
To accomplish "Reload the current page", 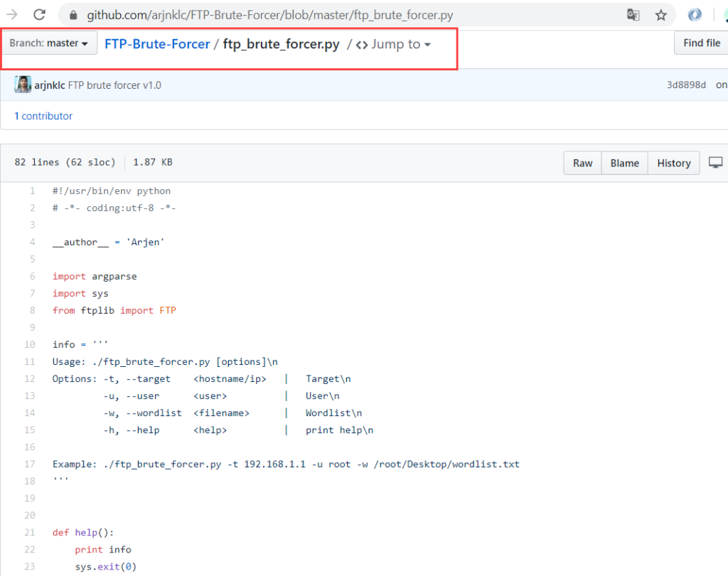I will coord(40,15).
